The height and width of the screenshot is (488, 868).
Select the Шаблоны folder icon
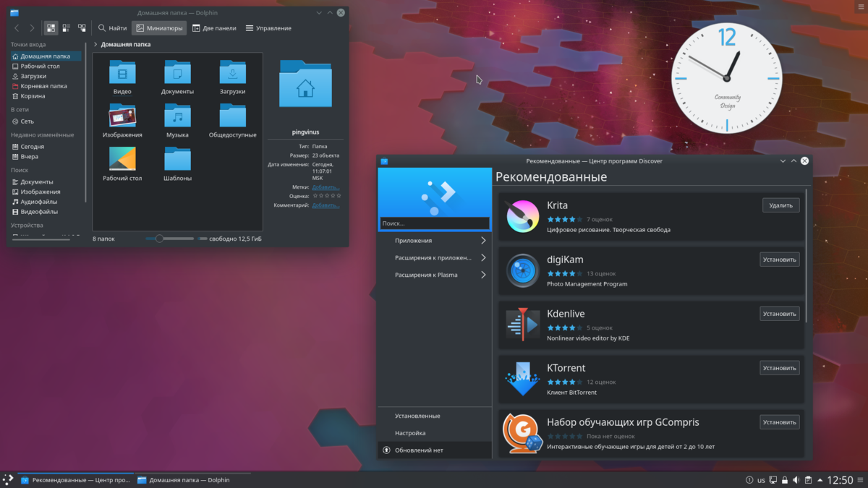pos(177,159)
